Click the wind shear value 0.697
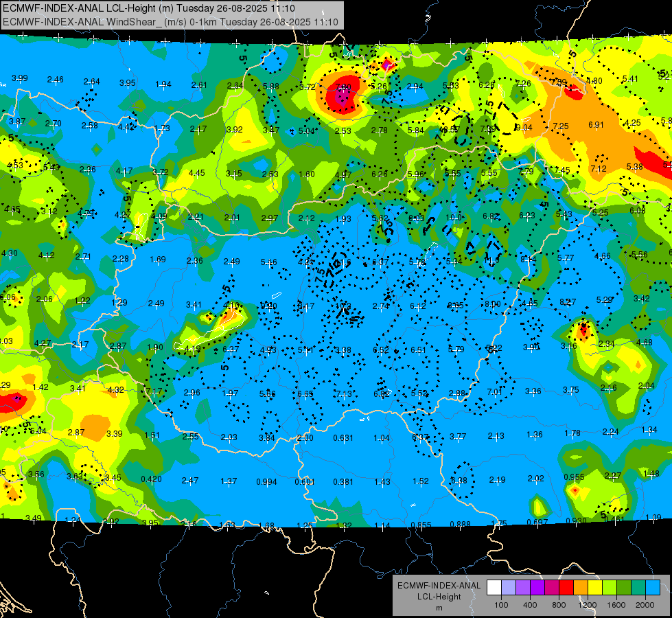 point(537,522)
